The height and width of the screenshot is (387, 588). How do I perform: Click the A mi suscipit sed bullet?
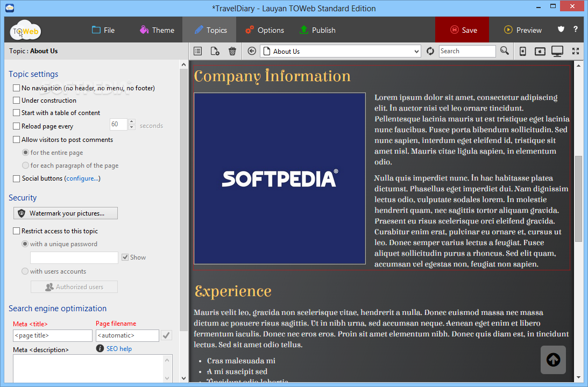[x=237, y=371]
